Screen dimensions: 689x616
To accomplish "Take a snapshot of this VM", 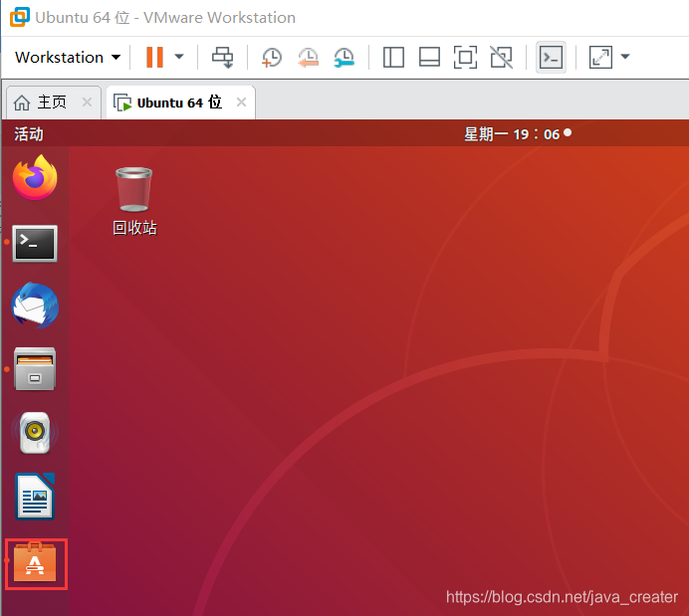I will click(271, 58).
